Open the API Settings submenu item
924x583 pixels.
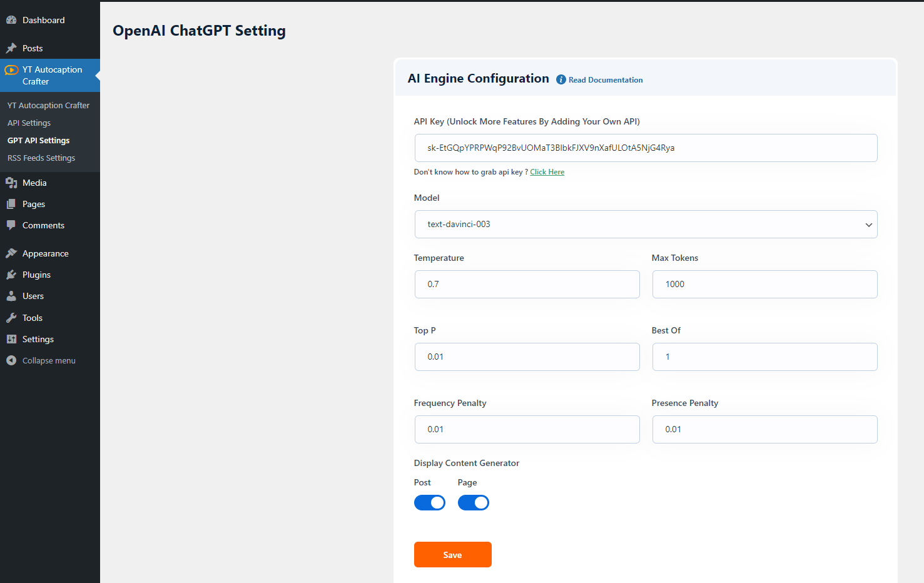[x=29, y=123]
